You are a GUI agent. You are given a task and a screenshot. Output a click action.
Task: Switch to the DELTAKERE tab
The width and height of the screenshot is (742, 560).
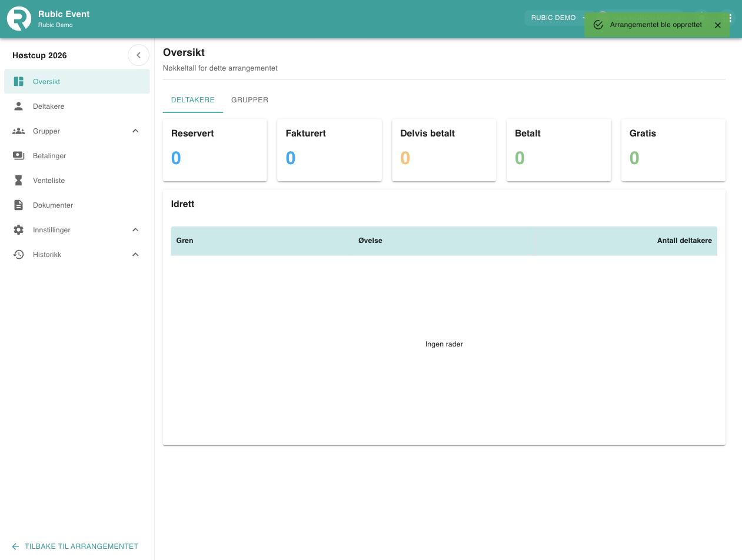(193, 100)
